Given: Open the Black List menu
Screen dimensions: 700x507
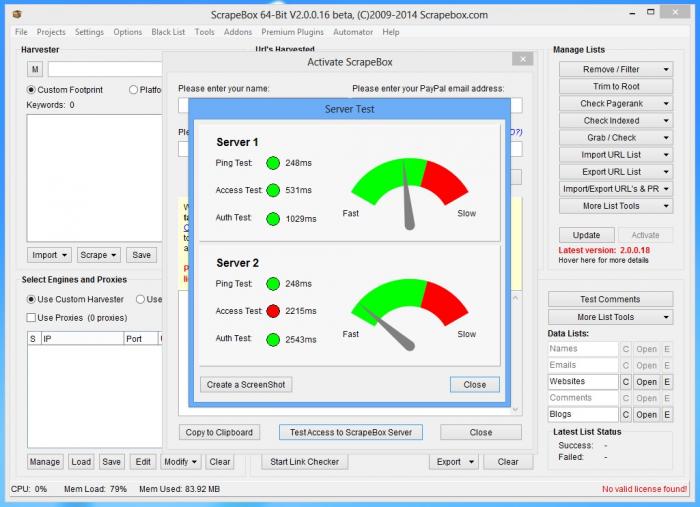Looking at the screenshot, I should 168,32.
